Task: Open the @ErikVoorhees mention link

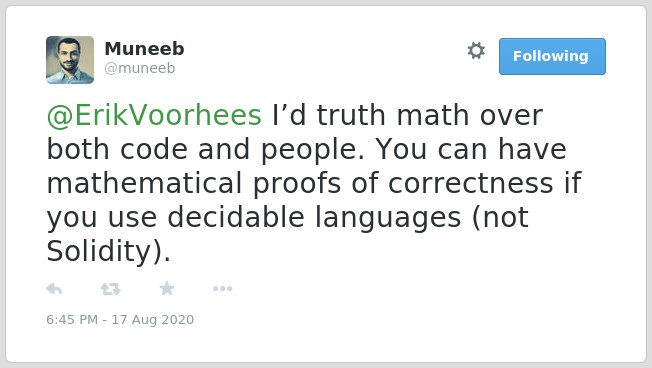Action: pyautogui.click(x=154, y=115)
